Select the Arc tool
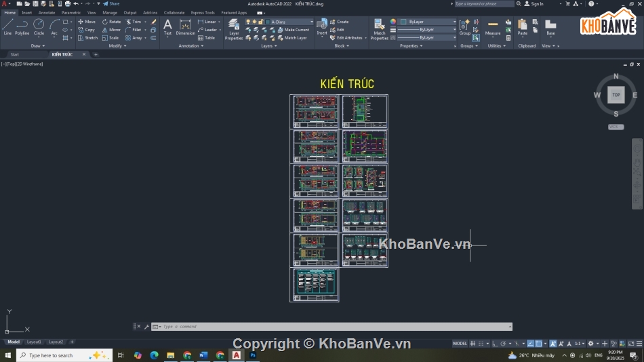Image resolution: width=644 pixels, height=362 pixels. coord(54,27)
